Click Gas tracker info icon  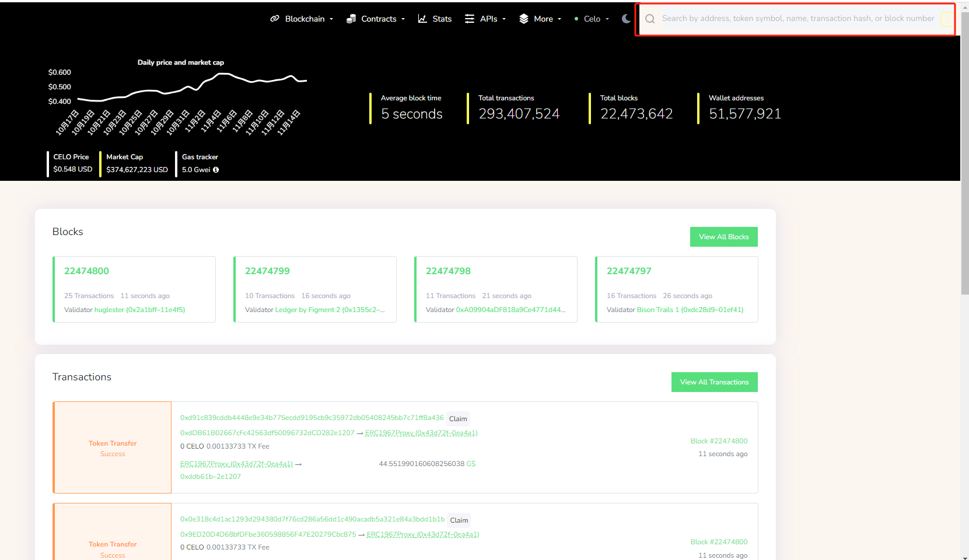216,170
